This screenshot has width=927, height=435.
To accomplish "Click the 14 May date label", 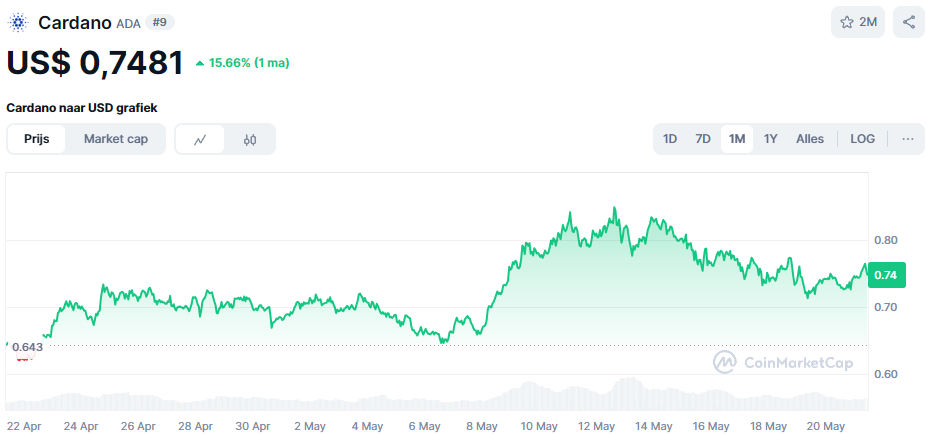I will click(x=654, y=426).
